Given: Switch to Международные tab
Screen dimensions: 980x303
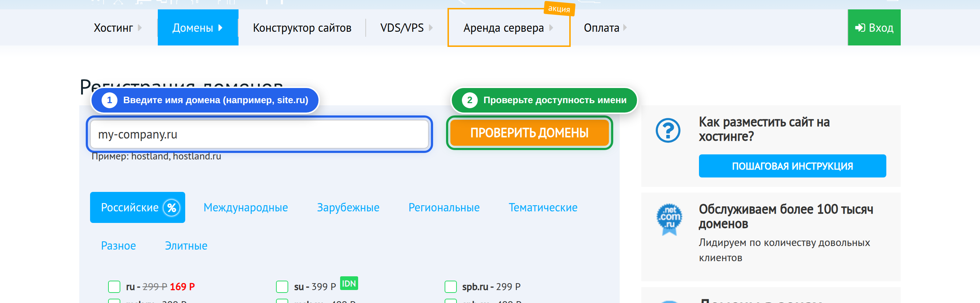Looking at the screenshot, I should [245, 207].
